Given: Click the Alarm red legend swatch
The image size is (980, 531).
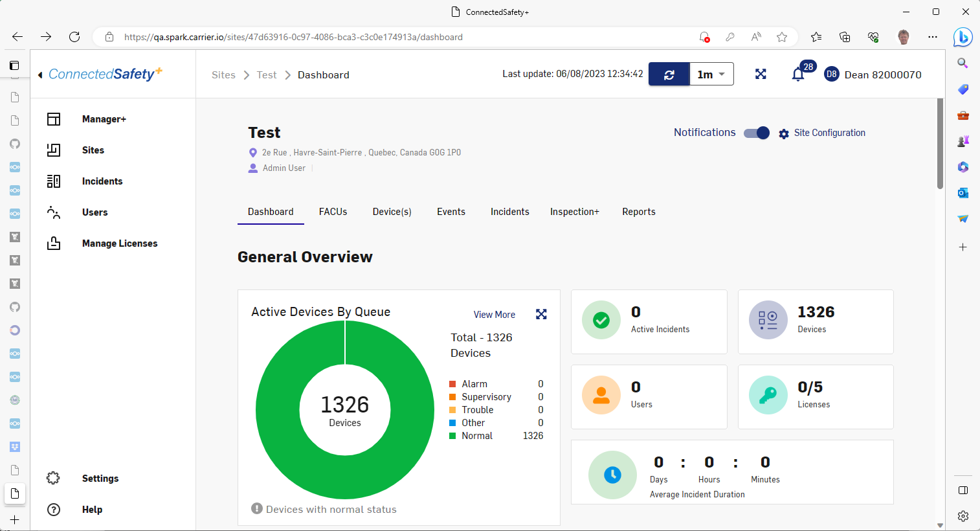Looking at the screenshot, I should [x=452, y=384].
